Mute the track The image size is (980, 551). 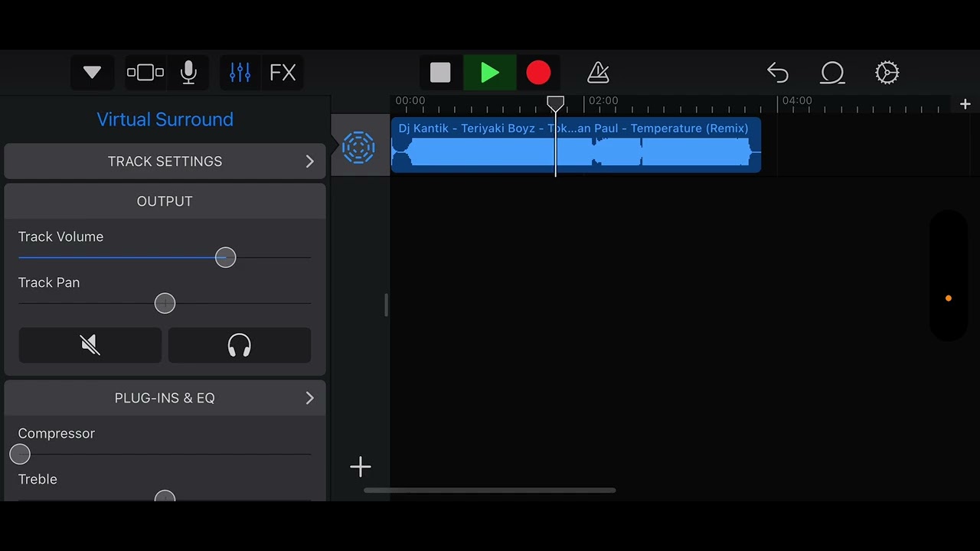(90, 345)
